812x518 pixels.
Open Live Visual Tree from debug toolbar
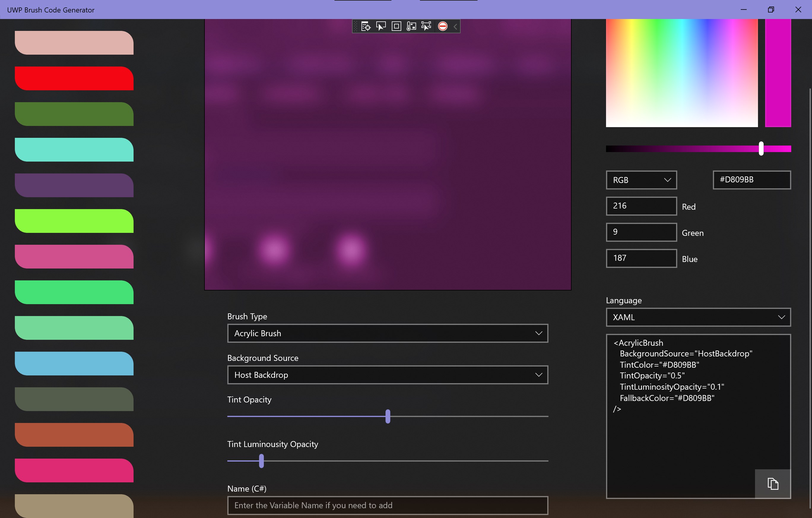click(366, 26)
